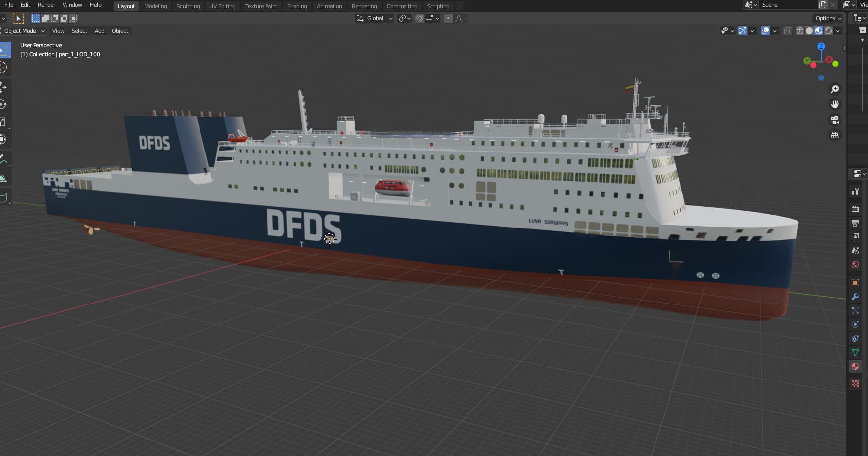Activate the Move tool
The height and width of the screenshot is (456, 868).
[x=3, y=87]
